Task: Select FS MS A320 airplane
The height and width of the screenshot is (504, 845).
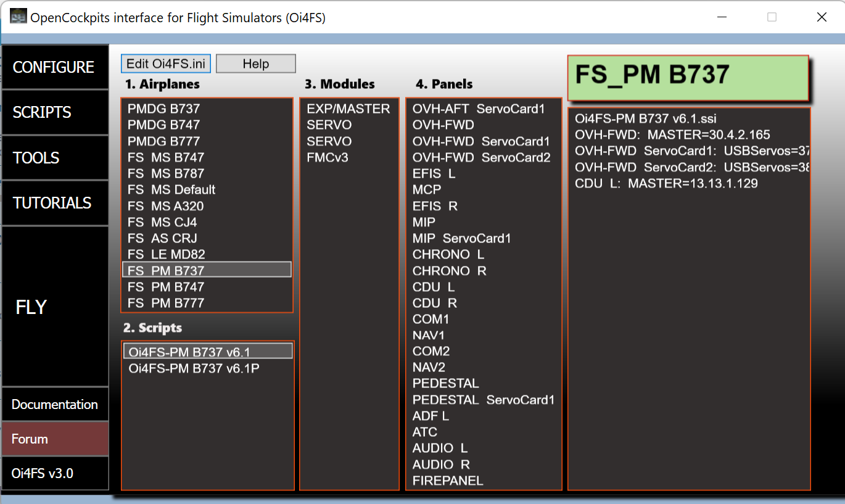Action: click(x=165, y=206)
